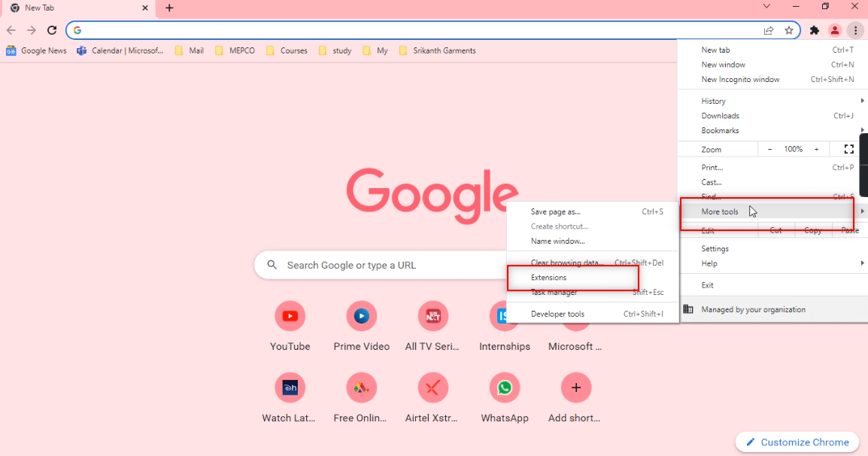Image resolution: width=868 pixels, height=456 pixels.
Task: Open the tab search chevron
Action: point(766,6)
